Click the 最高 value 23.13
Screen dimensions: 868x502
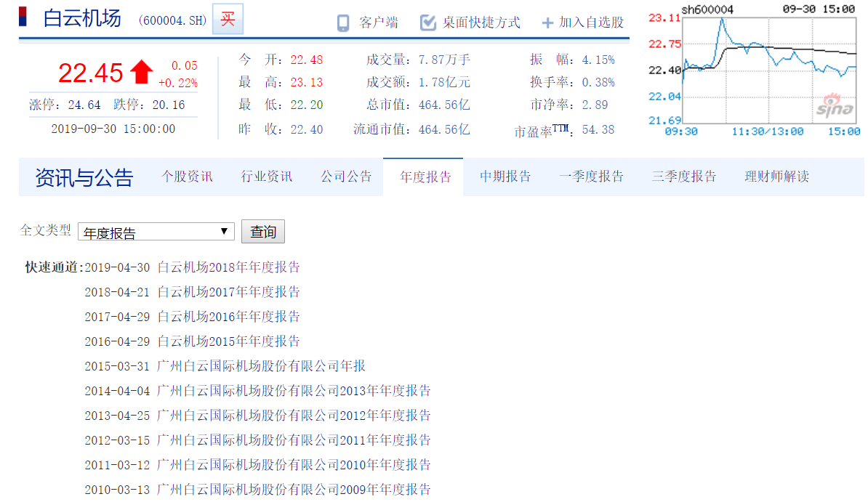pyautogui.click(x=306, y=83)
